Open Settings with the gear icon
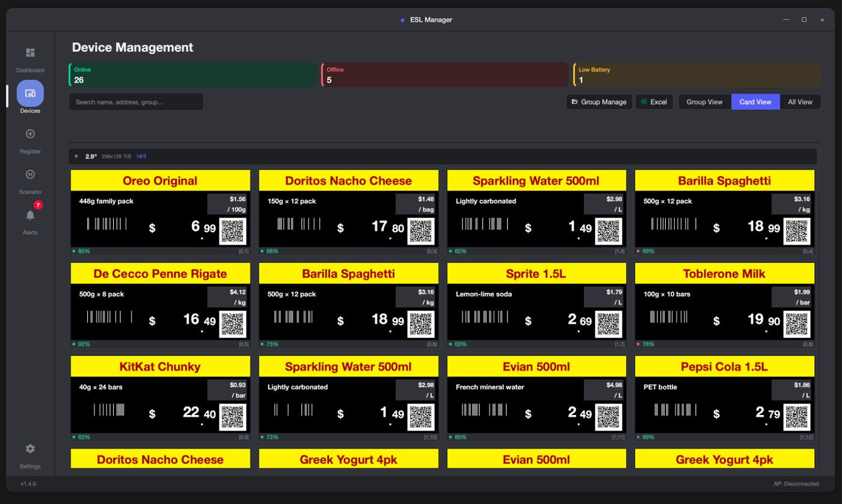The height and width of the screenshot is (504, 842). click(30, 449)
